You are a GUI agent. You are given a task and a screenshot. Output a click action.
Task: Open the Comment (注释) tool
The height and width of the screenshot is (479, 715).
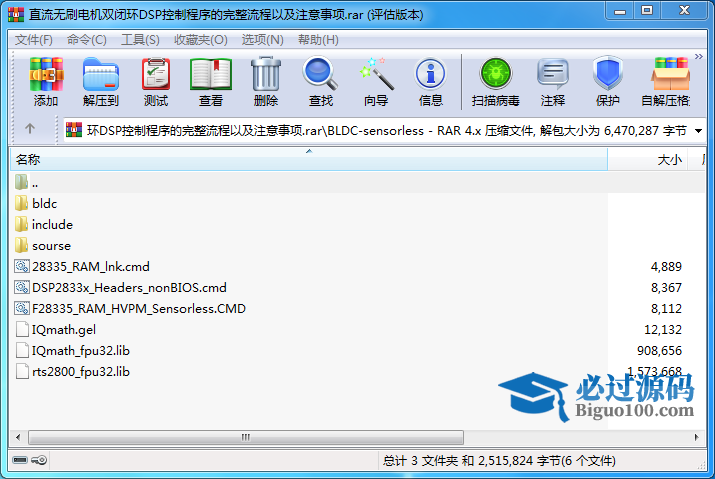click(x=553, y=81)
